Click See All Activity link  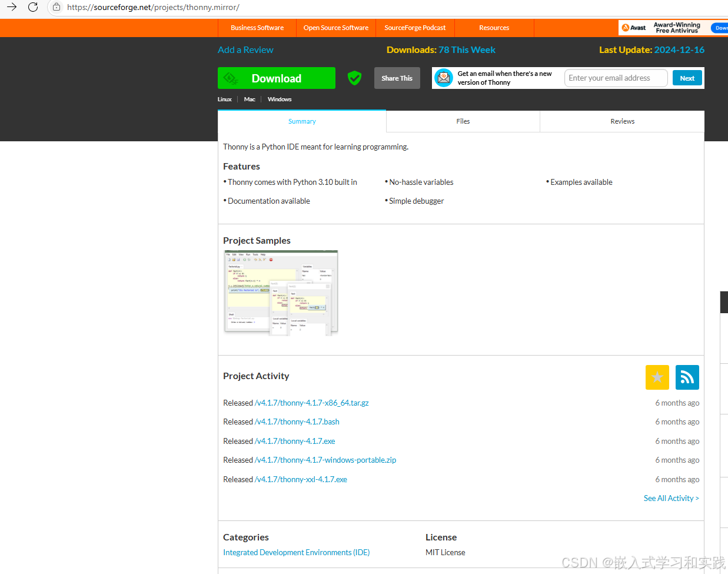tap(672, 499)
